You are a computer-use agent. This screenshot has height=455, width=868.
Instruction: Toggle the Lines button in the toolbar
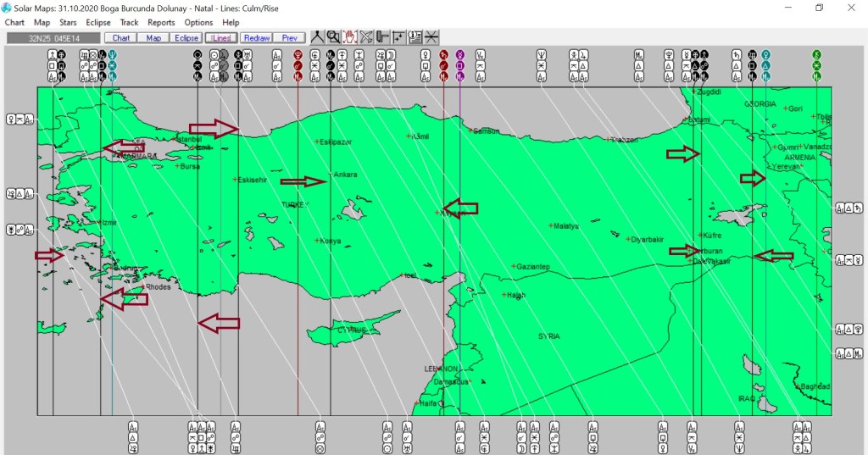[221, 38]
